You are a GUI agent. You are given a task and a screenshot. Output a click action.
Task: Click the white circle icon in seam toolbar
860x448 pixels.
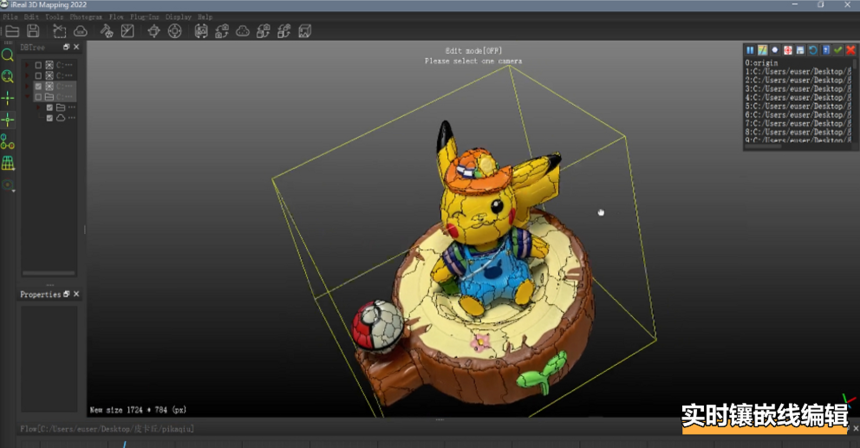(775, 50)
